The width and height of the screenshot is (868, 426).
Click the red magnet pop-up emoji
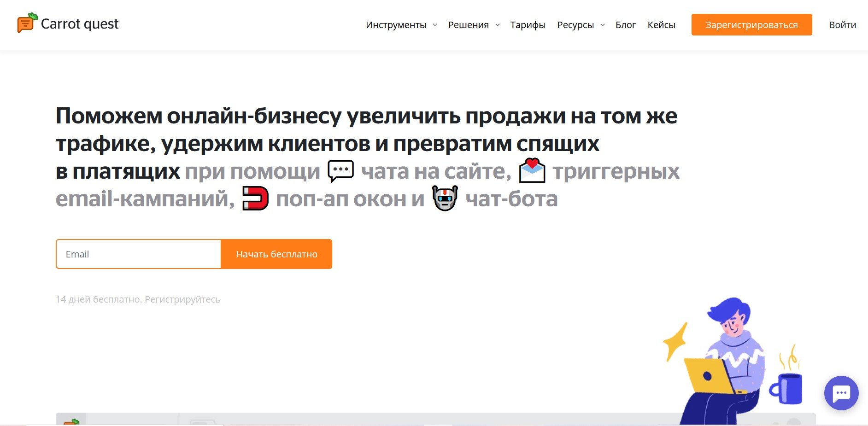click(255, 198)
